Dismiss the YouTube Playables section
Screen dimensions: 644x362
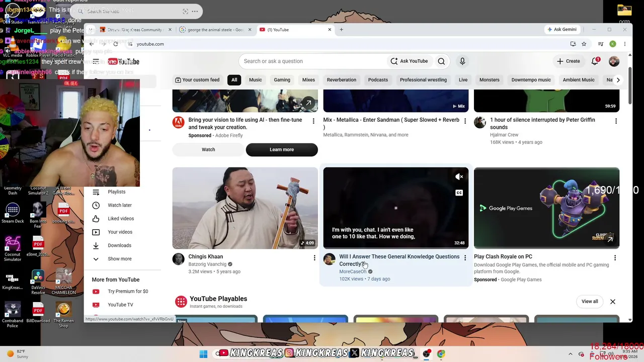coord(613,302)
